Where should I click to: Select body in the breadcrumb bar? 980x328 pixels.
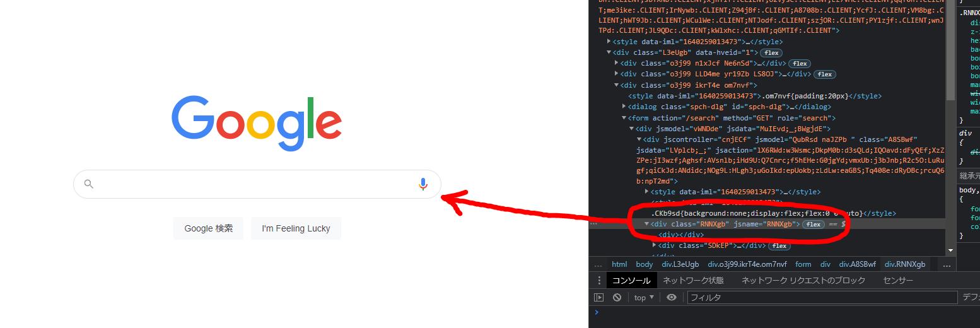[x=645, y=265]
